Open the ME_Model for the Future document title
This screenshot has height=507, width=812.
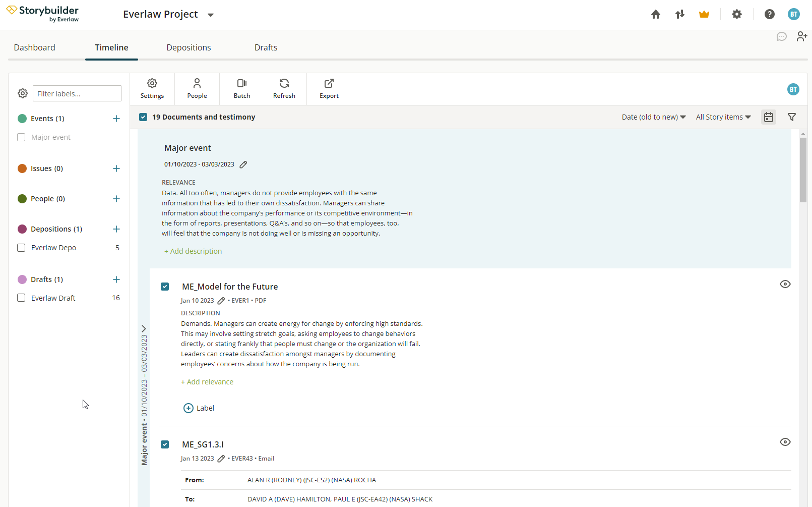(230, 287)
